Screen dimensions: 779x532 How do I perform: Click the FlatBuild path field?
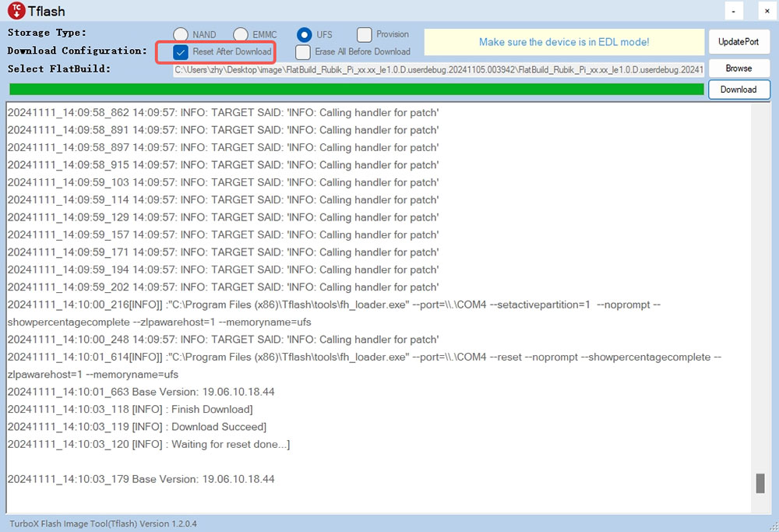tap(439, 69)
